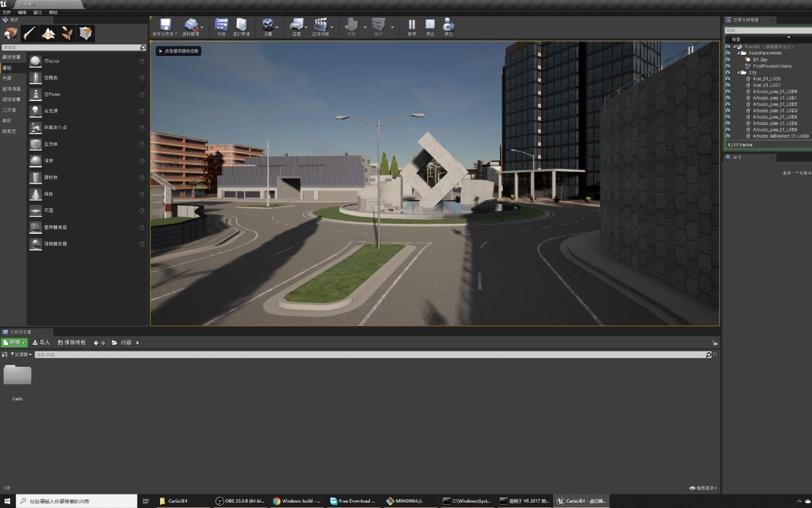
Task: Save the current level from the toolbar
Action: 165,26
